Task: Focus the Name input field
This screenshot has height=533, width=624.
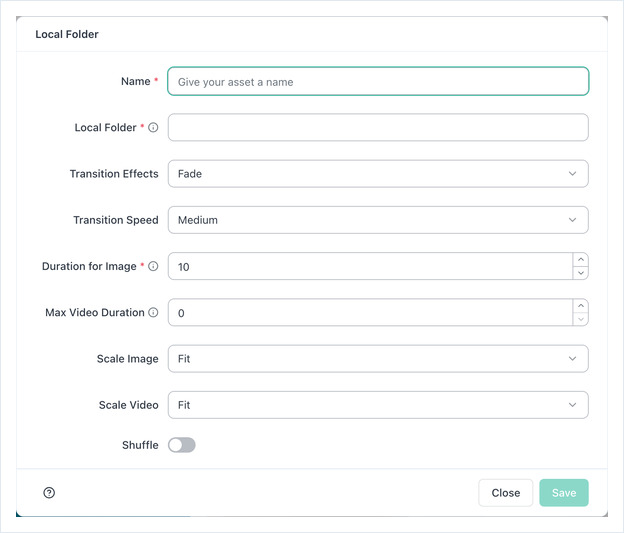Action: pyautogui.click(x=378, y=81)
